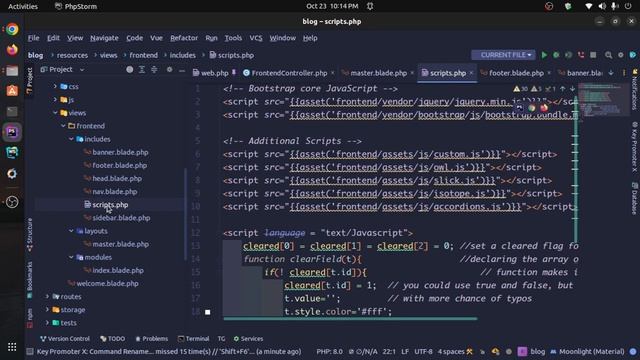
Task: Open the Services tool window
Action: point(248,339)
